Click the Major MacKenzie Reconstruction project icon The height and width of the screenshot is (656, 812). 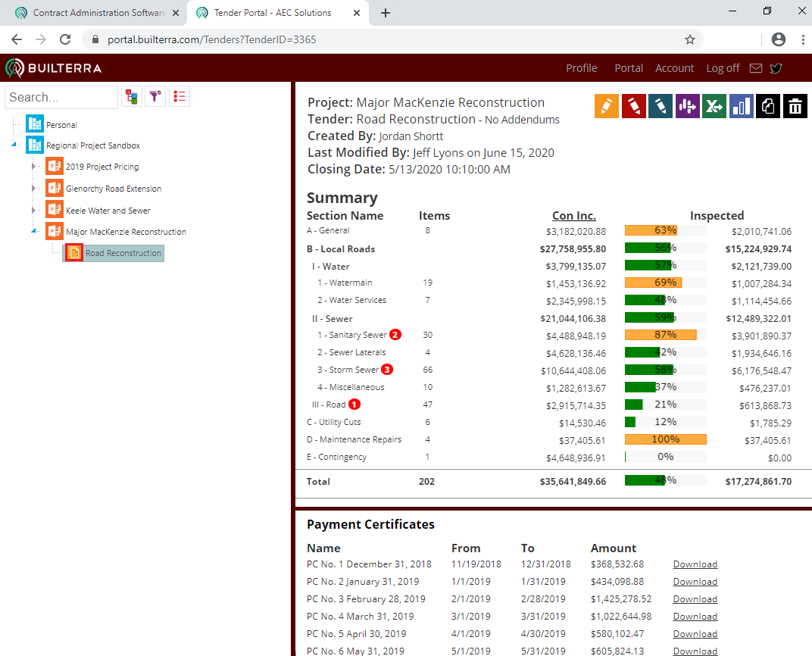click(x=55, y=231)
